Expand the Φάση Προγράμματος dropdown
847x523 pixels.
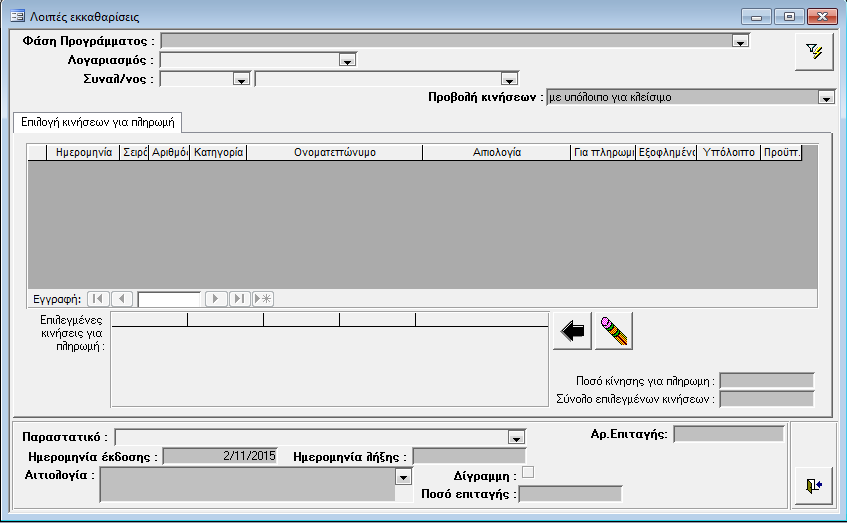[740, 42]
